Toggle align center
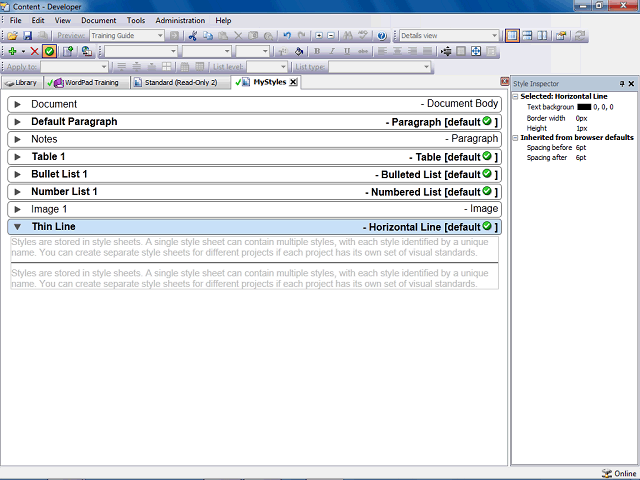 (397, 51)
